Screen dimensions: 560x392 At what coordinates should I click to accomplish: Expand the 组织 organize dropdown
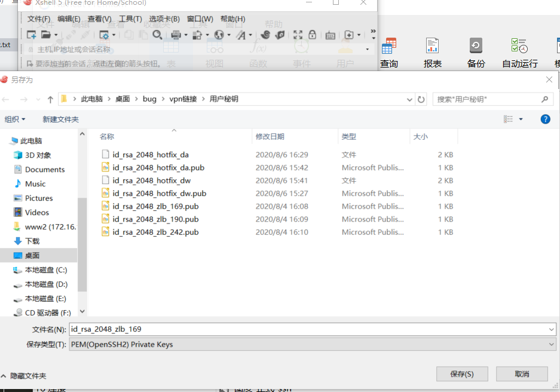15,120
